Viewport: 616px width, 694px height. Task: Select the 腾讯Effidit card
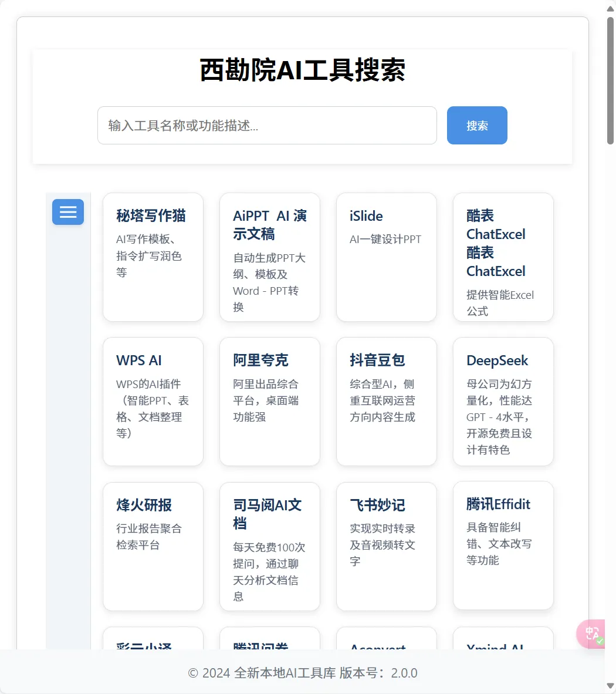coord(503,545)
